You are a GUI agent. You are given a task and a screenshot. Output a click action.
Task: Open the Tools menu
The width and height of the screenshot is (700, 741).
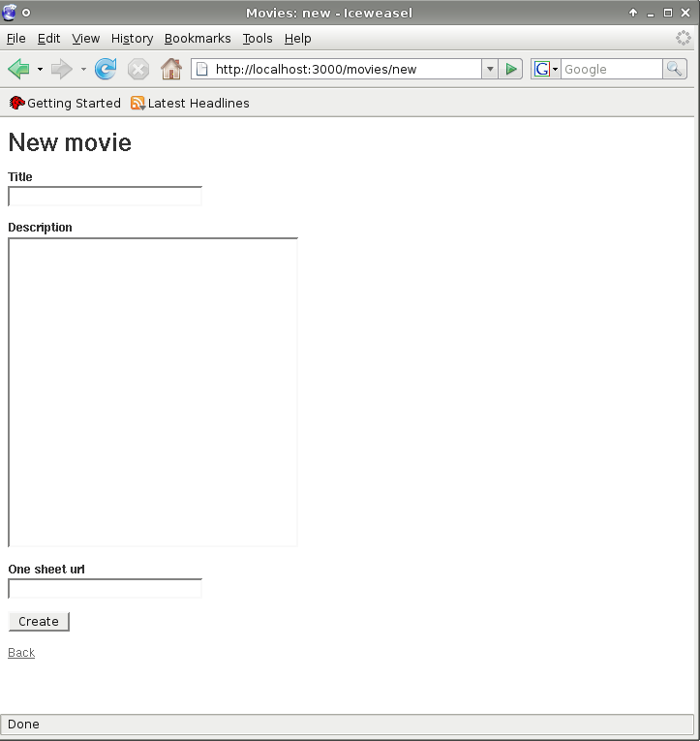(258, 39)
